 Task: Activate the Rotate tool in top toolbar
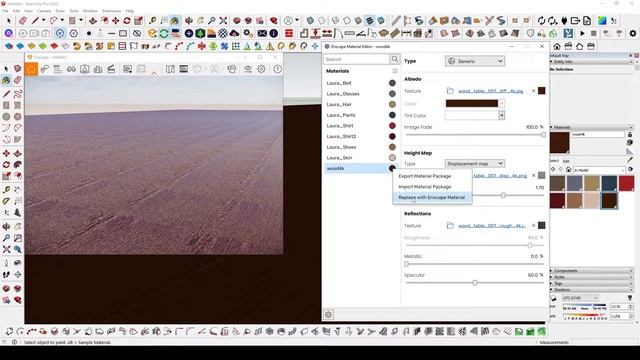click(127, 20)
